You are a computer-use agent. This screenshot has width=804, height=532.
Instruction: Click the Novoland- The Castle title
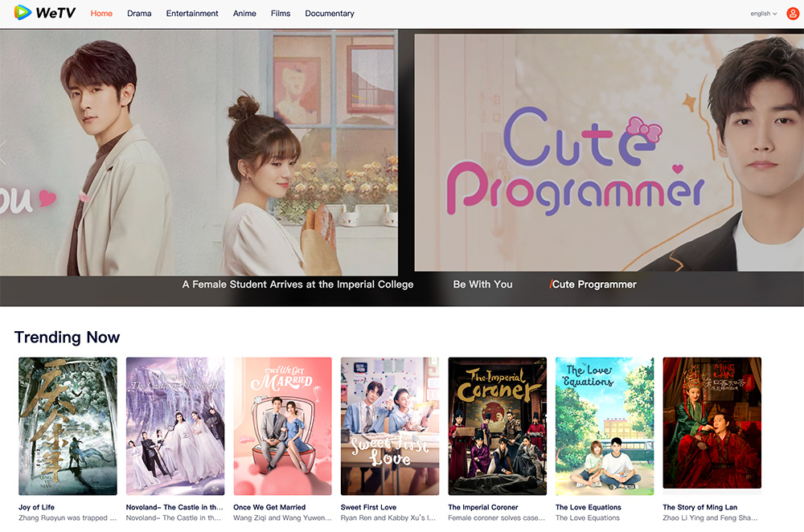(x=174, y=507)
